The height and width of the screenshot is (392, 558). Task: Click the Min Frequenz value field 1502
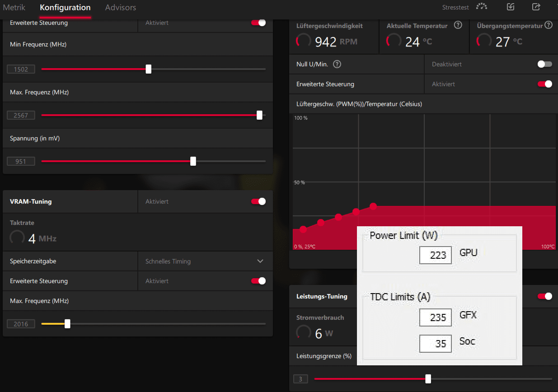pyautogui.click(x=21, y=69)
